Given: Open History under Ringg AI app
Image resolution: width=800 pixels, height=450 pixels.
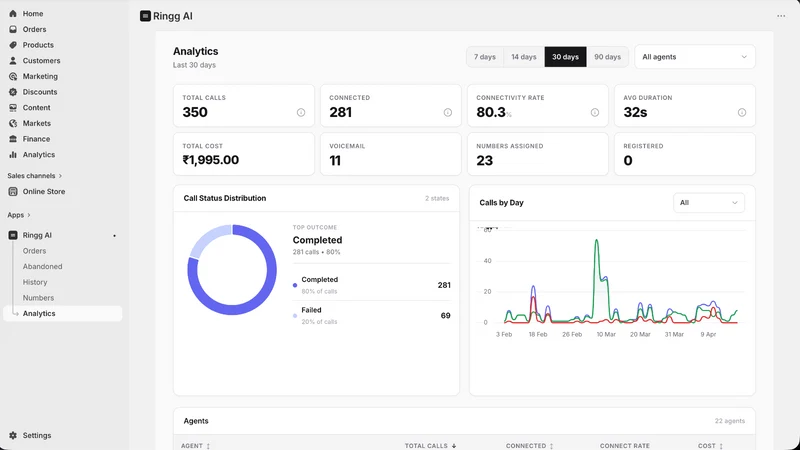Looking at the screenshot, I should (x=35, y=282).
